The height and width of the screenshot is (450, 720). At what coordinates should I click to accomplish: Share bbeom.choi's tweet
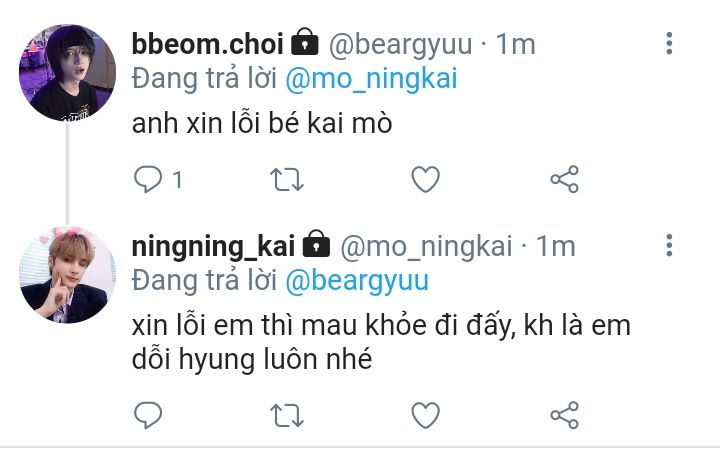(x=564, y=179)
